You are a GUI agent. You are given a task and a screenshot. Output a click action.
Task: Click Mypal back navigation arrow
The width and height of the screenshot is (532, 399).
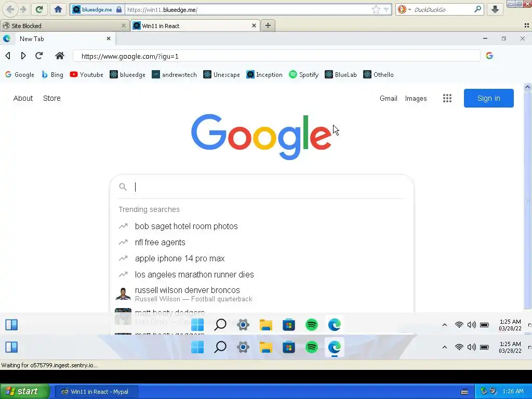click(10, 9)
